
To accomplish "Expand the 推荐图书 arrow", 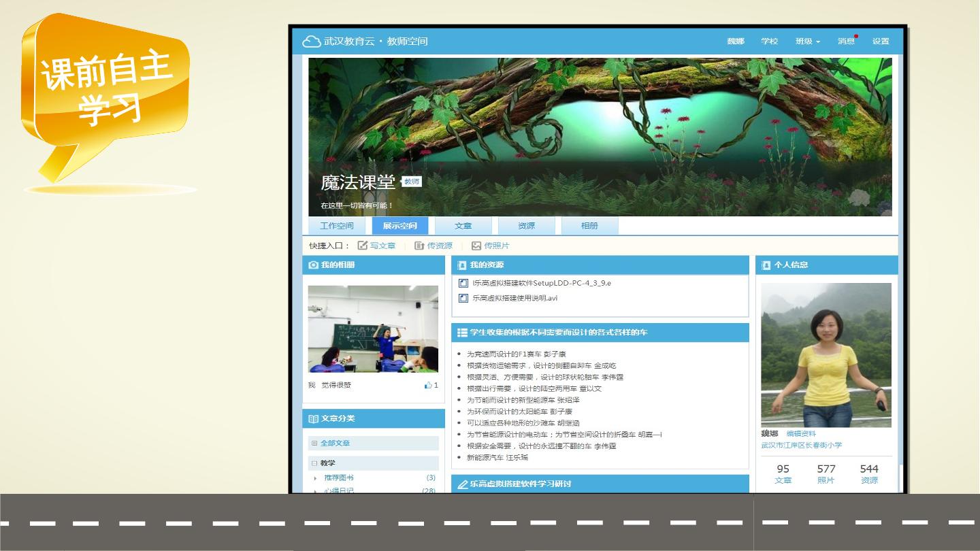I will click(316, 478).
